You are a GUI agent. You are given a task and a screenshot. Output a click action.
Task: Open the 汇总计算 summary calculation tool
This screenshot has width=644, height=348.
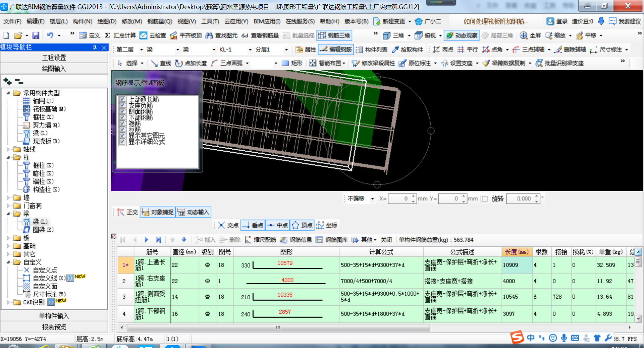point(120,35)
